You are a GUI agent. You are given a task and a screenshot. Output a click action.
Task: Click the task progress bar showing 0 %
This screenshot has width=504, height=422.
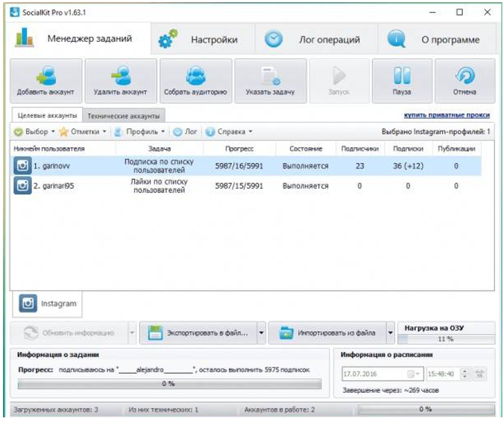click(x=170, y=384)
